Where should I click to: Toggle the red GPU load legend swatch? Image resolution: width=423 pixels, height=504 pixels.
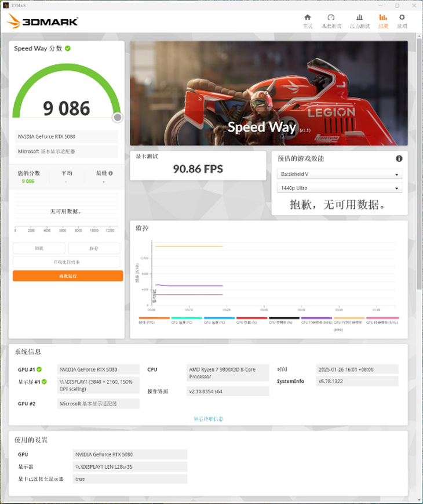(252, 318)
